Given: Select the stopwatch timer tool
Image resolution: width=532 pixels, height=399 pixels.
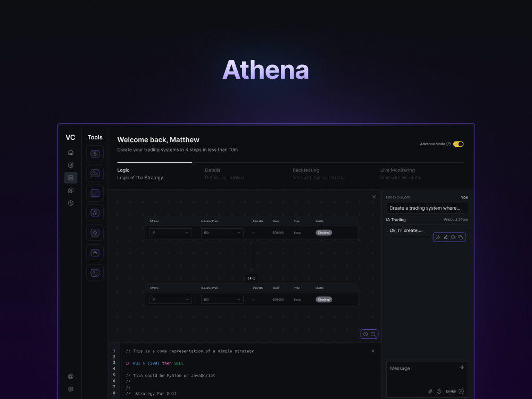Looking at the screenshot, I should click(x=95, y=233).
